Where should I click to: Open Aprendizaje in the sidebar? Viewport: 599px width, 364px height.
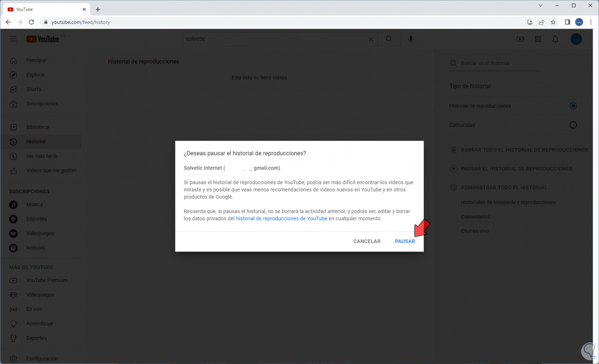point(41,324)
